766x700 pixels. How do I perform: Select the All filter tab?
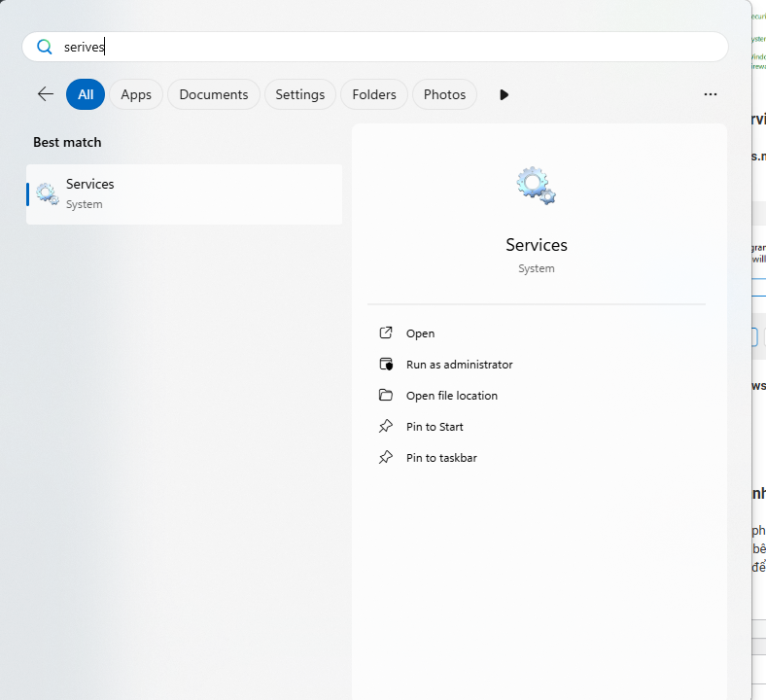(x=86, y=94)
